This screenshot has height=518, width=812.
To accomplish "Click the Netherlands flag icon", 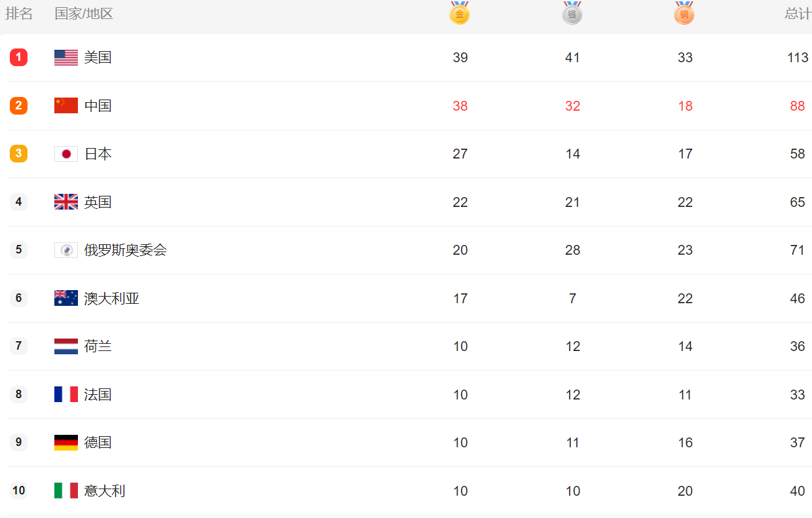I will (x=66, y=346).
